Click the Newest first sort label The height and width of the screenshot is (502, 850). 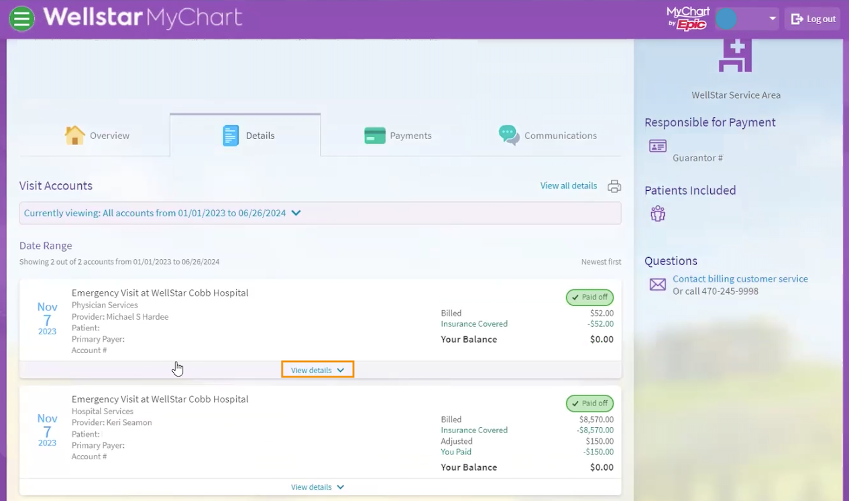(x=601, y=262)
